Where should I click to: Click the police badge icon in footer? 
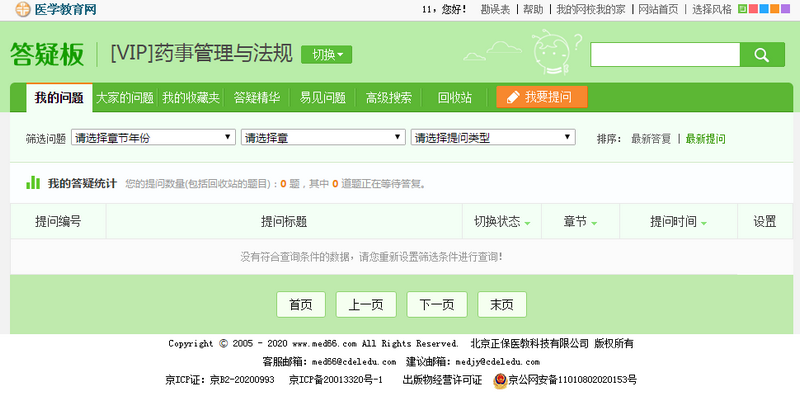[x=499, y=380]
